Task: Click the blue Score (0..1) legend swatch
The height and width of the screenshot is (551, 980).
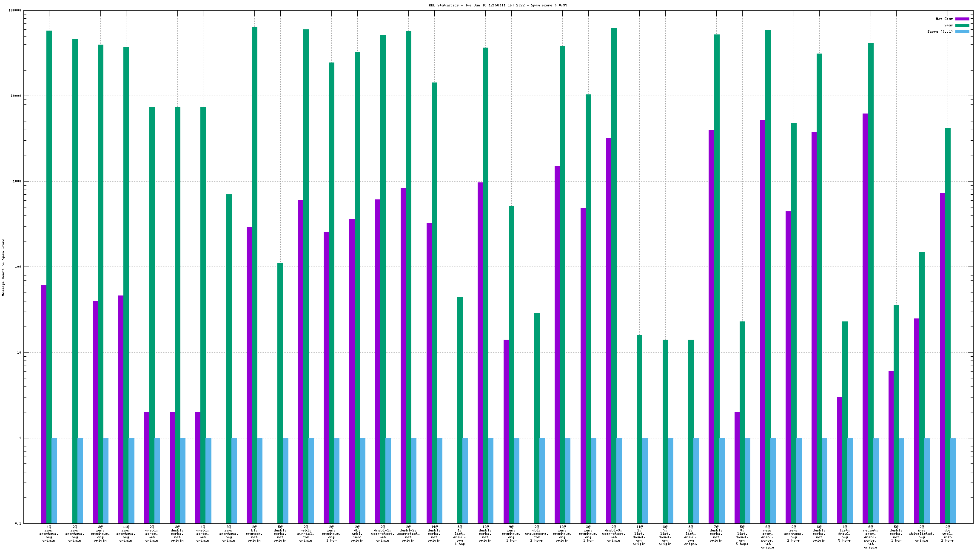Action: click(x=962, y=31)
